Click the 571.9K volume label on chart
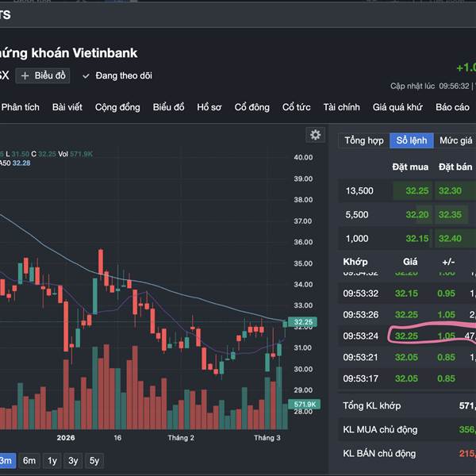 pyautogui.click(x=305, y=405)
